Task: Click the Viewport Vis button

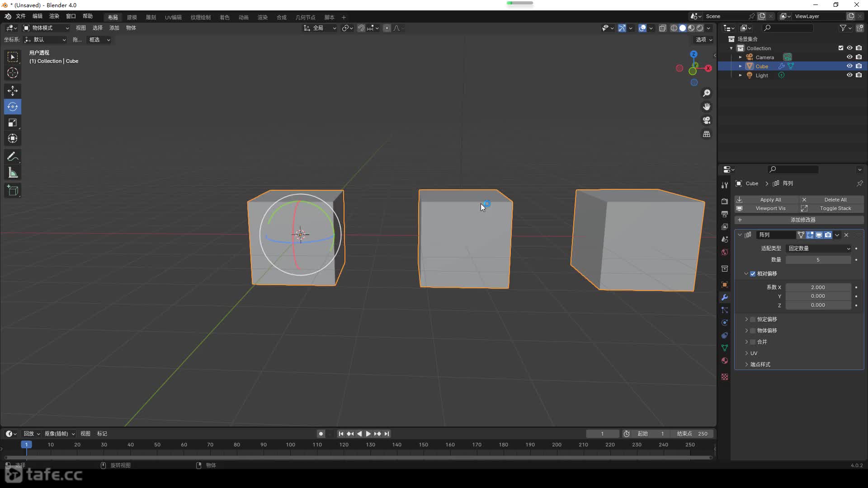Action: 767,209
